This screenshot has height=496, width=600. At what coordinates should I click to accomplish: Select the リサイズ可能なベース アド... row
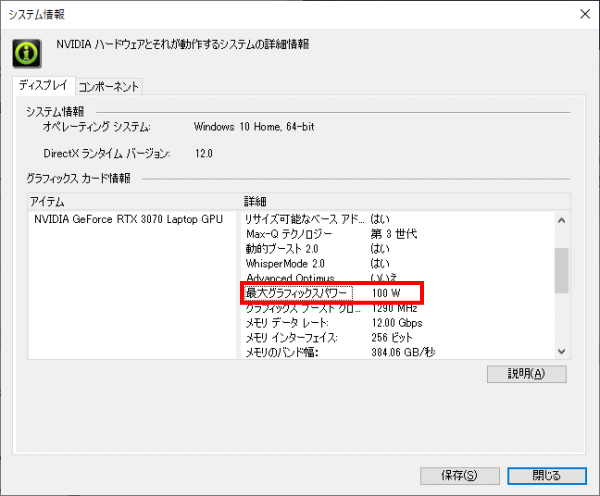coord(317,219)
